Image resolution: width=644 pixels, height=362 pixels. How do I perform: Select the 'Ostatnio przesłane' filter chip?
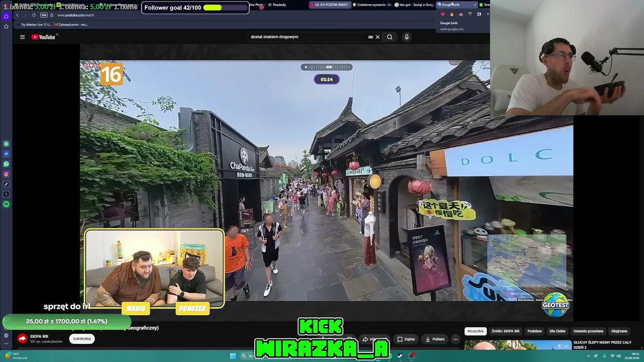pos(588,331)
